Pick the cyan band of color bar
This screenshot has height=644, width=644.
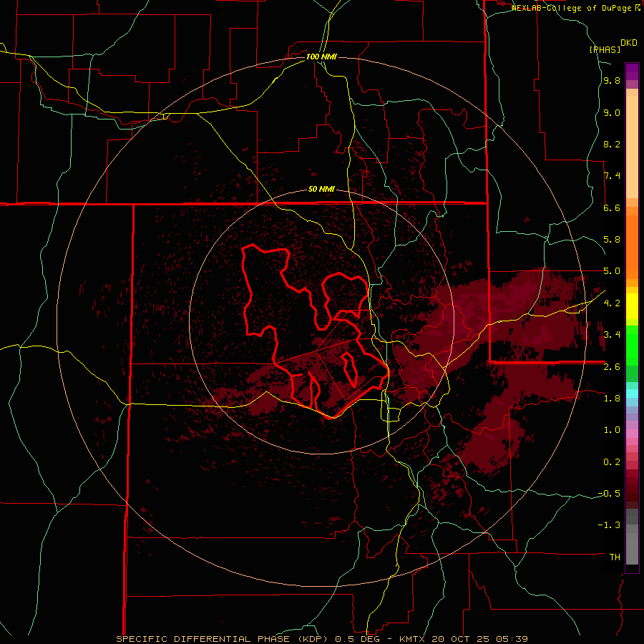click(x=632, y=394)
